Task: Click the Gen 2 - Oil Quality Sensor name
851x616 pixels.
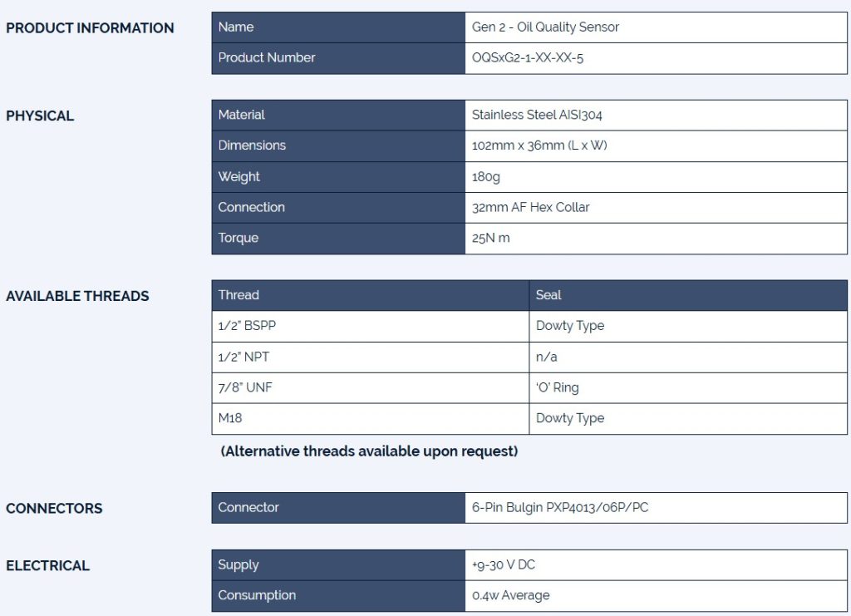Action: [x=545, y=27]
